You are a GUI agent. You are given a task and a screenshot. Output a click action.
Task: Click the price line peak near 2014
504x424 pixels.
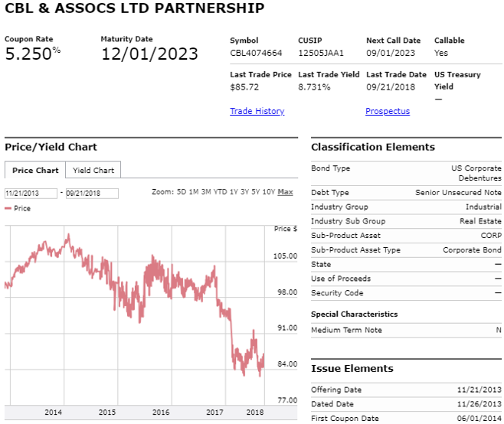(x=68, y=236)
